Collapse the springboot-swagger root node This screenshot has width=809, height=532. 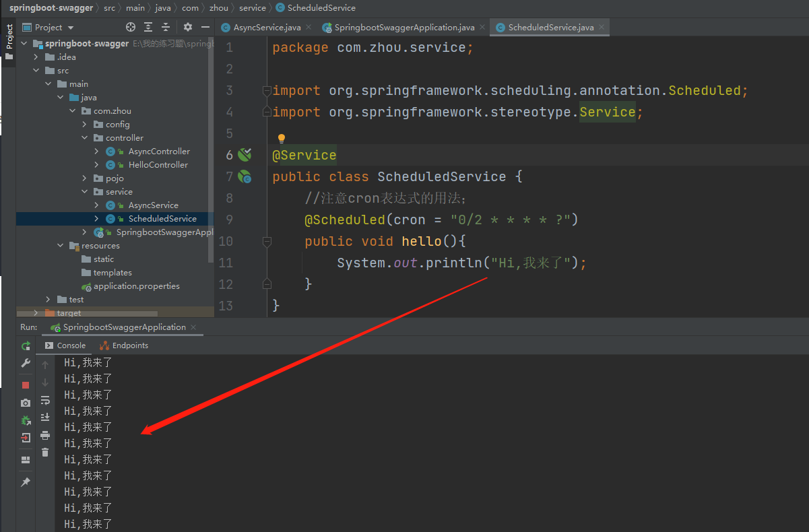(x=25, y=43)
